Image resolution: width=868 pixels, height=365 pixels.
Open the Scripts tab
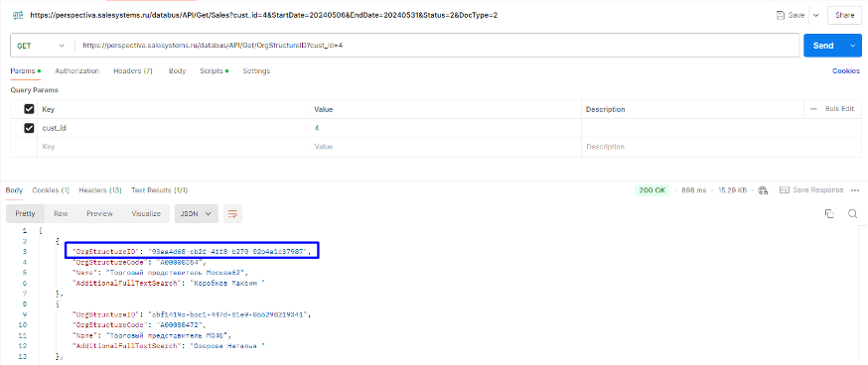(x=215, y=71)
